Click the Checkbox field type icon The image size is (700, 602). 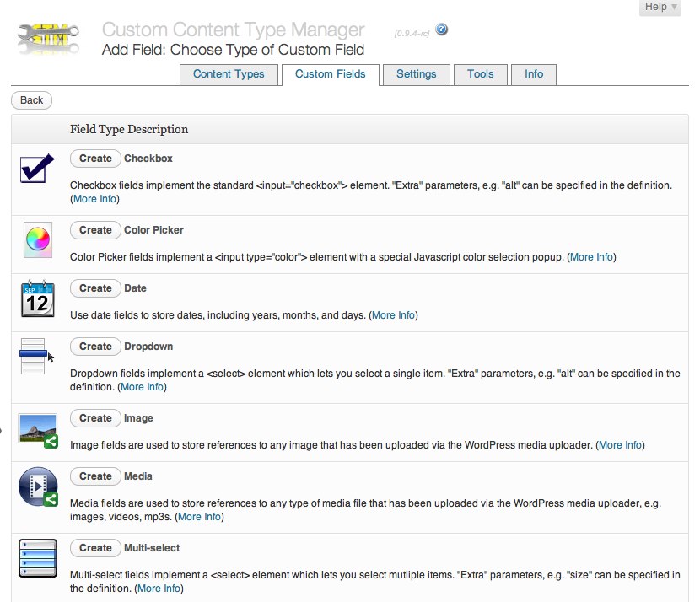coord(37,169)
